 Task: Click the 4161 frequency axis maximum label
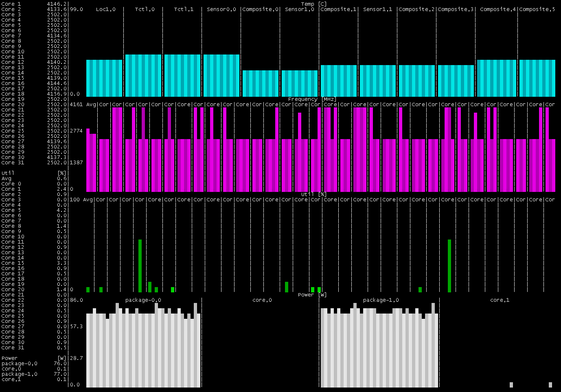coord(76,105)
